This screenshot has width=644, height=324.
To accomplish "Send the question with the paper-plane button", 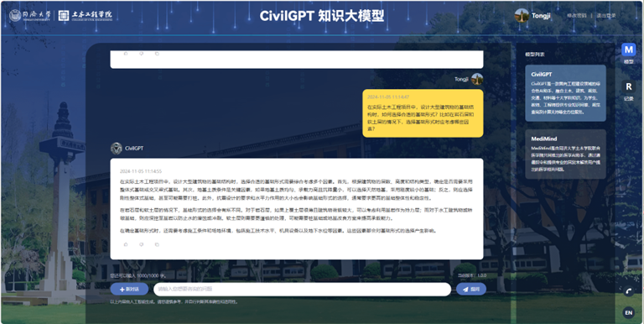I will tap(471, 290).
